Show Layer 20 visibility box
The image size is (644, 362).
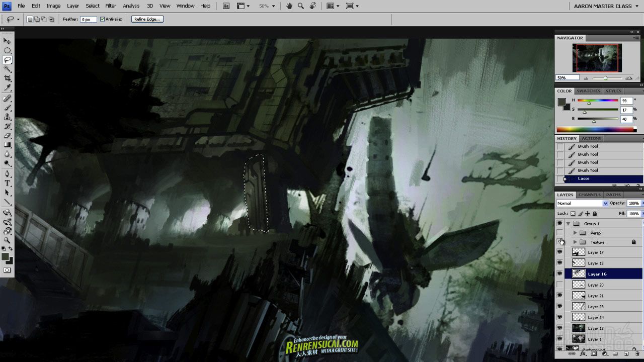[559, 285]
